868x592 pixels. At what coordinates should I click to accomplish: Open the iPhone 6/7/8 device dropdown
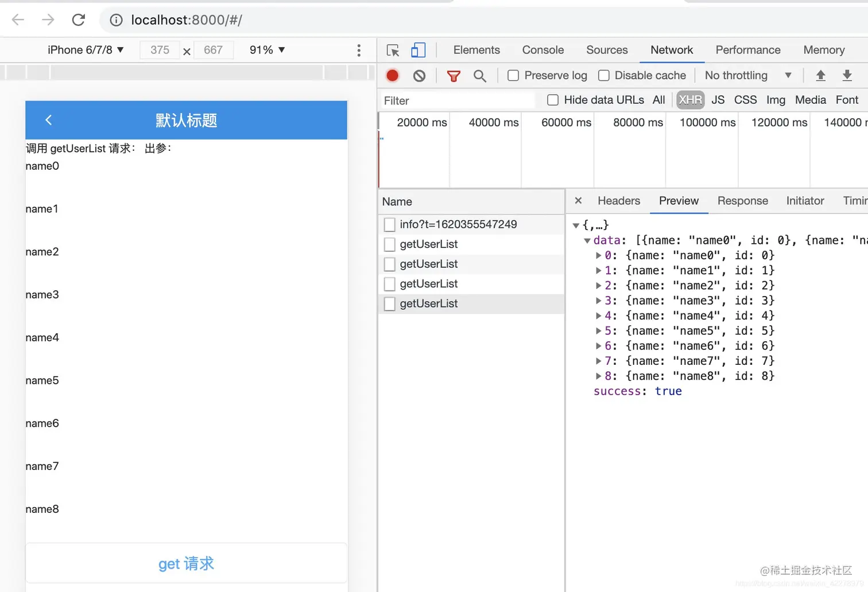(x=86, y=50)
